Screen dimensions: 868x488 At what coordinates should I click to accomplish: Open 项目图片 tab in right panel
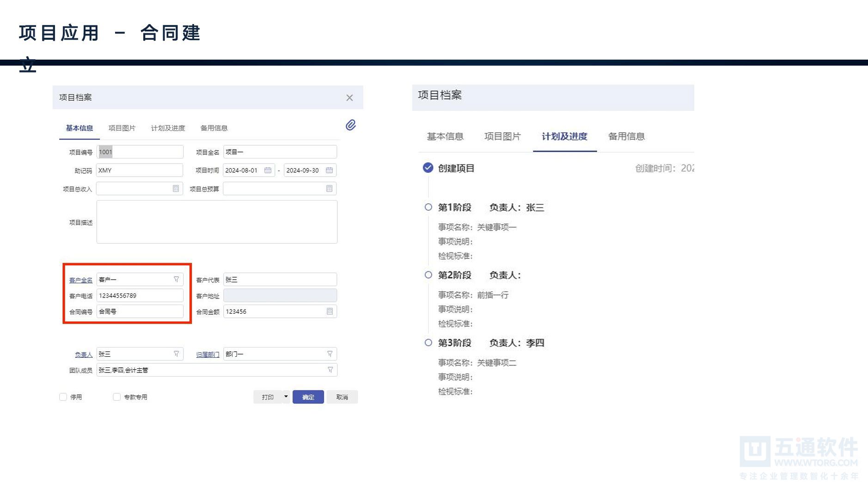coord(502,136)
